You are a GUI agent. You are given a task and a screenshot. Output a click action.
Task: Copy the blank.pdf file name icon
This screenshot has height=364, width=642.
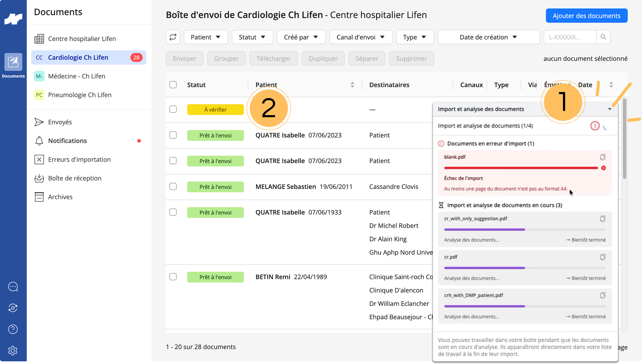602,157
